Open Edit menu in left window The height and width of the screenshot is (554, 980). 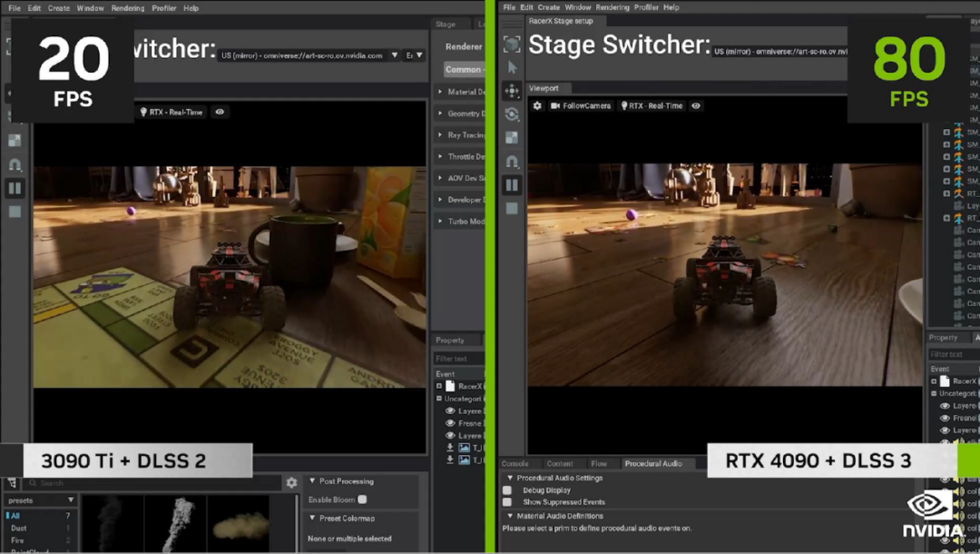pyautogui.click(x=34, y=8)
